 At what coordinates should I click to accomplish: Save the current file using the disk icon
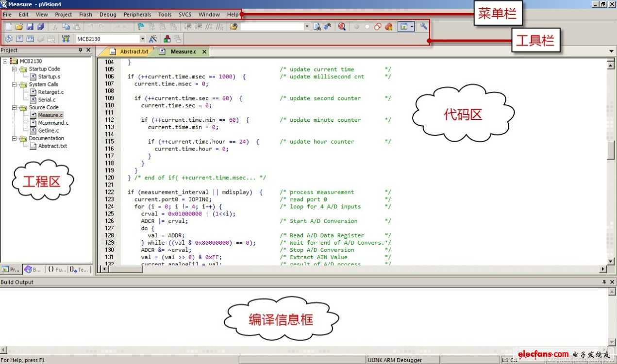click(30, 27)
